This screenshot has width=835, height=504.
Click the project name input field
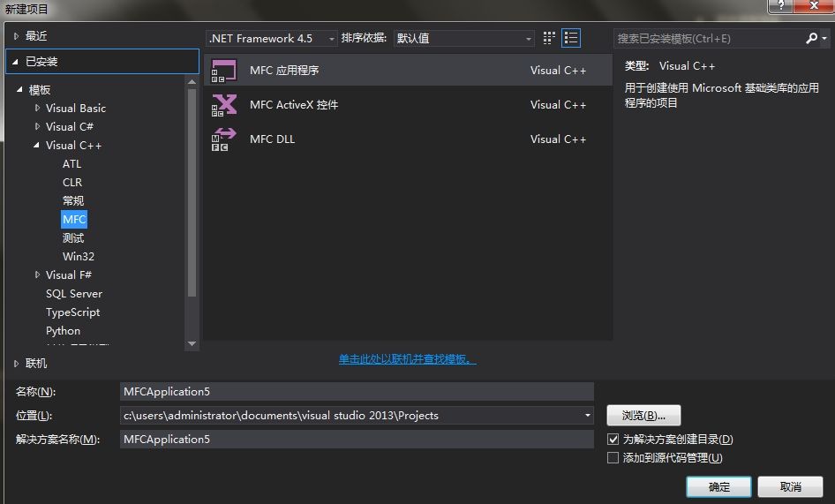click(357, 392)
